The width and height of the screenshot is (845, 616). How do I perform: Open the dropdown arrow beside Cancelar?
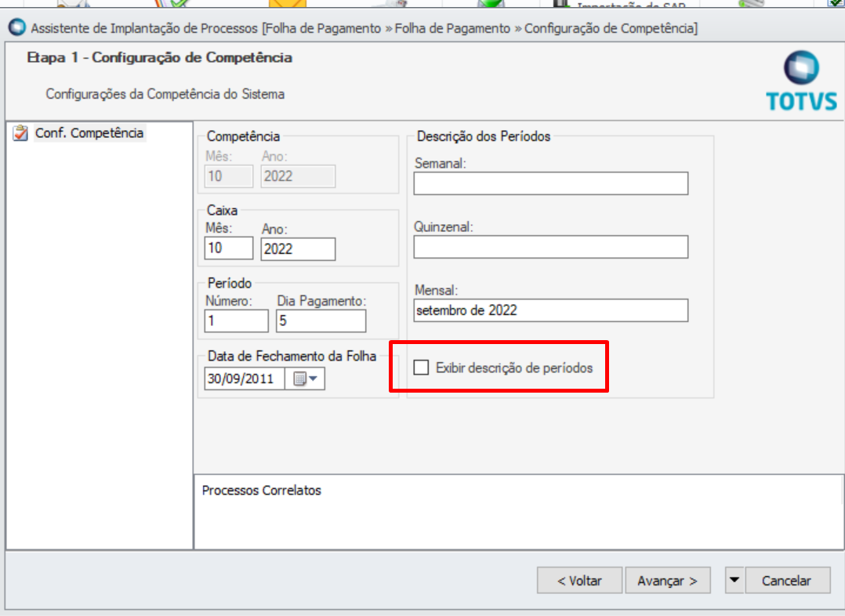[734, 581]
